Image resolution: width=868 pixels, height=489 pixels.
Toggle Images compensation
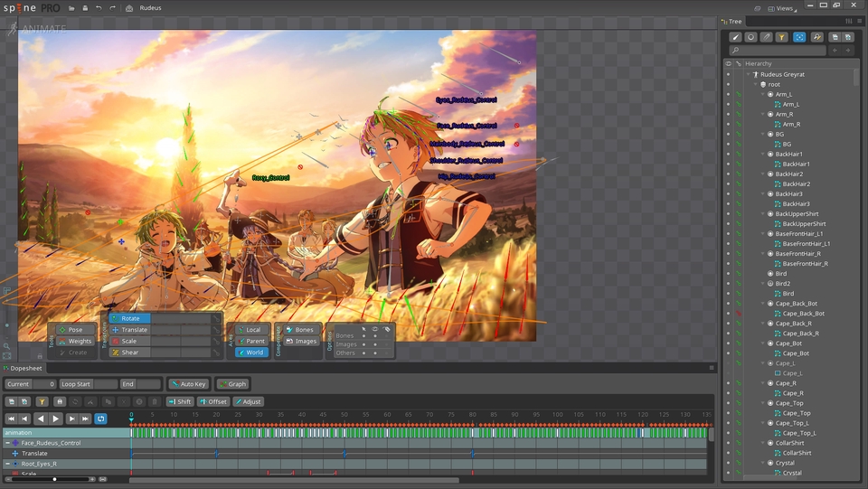301,342
